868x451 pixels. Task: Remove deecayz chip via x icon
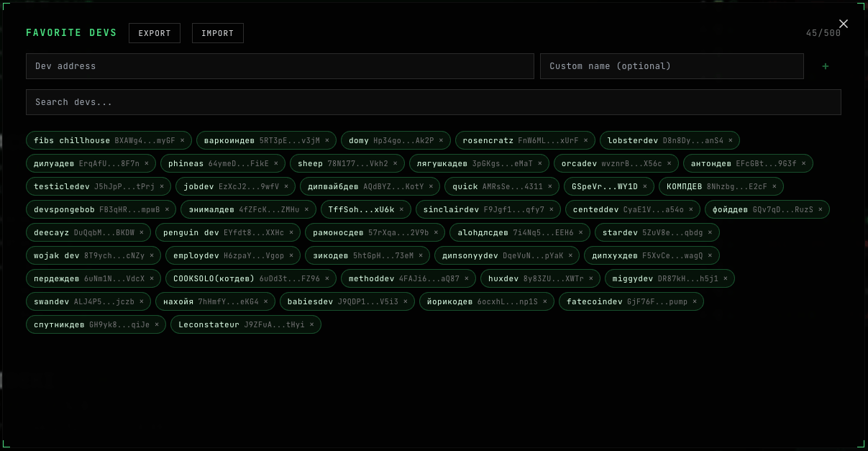point(142,232)
